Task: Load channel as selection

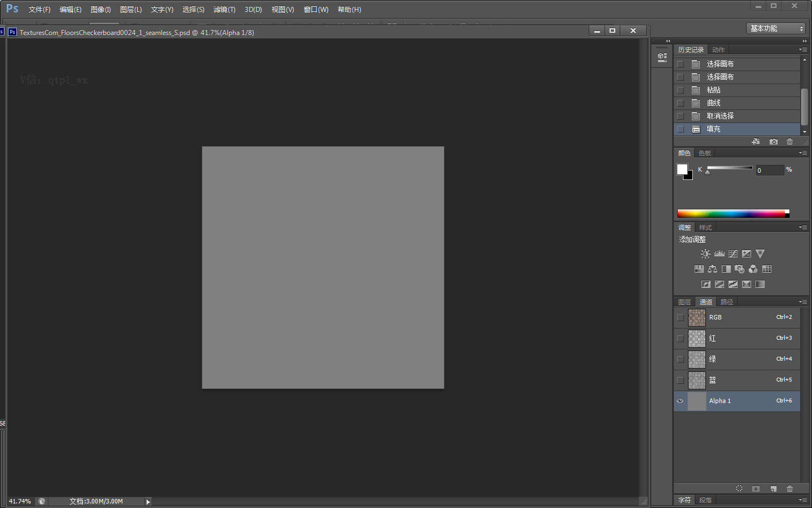Action: point(739,489)
